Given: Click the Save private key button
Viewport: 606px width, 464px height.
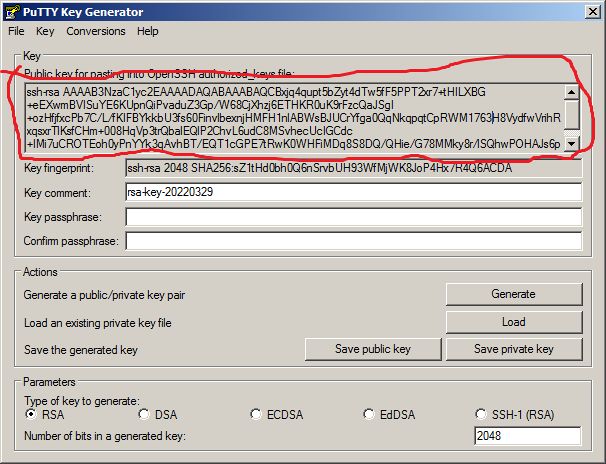Looking at the screenshot, I should point(513,349).
